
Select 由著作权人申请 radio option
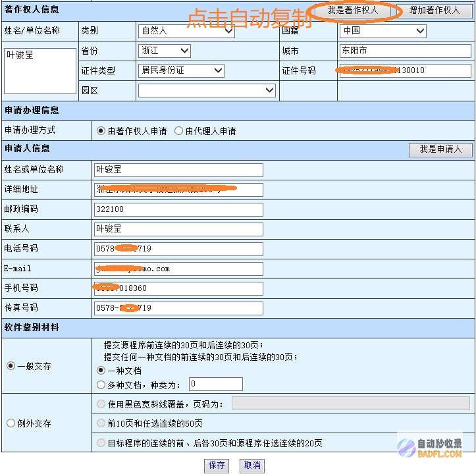click(101, 131)
